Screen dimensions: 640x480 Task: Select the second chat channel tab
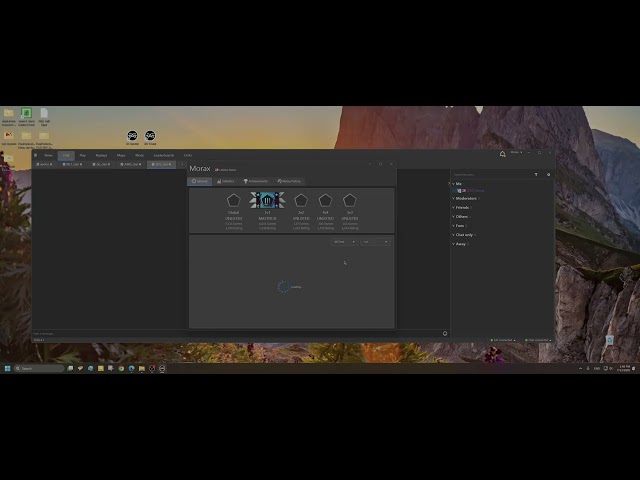[72, 164]
